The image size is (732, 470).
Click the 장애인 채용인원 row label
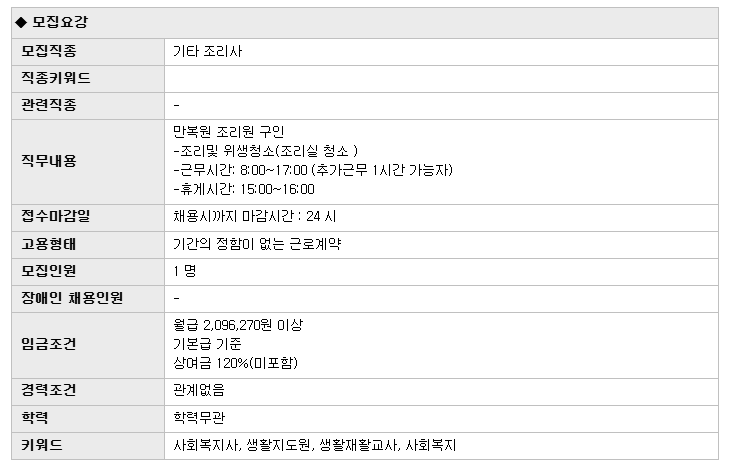(72, 298)
